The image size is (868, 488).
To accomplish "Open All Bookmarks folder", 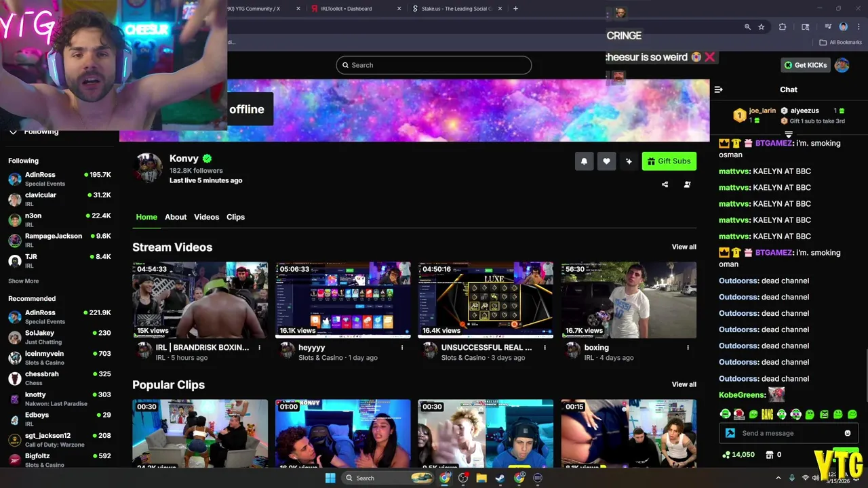I will point(841,42).
